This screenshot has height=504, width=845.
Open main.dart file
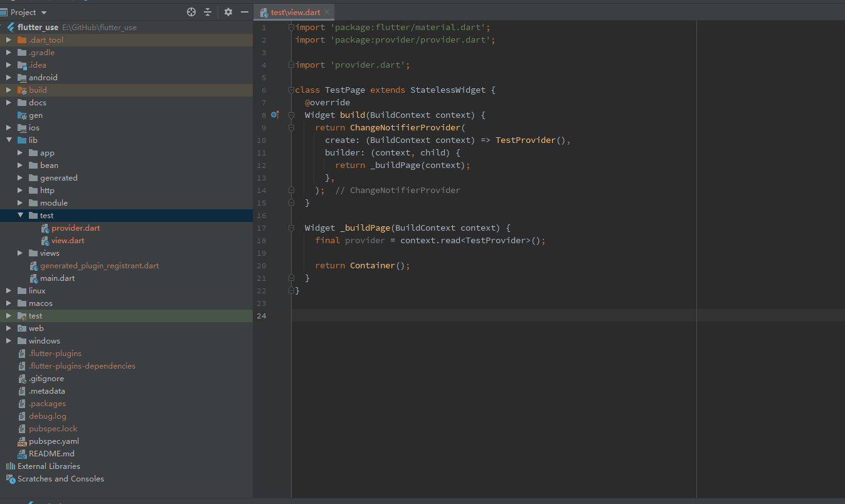tap(58, 278)
